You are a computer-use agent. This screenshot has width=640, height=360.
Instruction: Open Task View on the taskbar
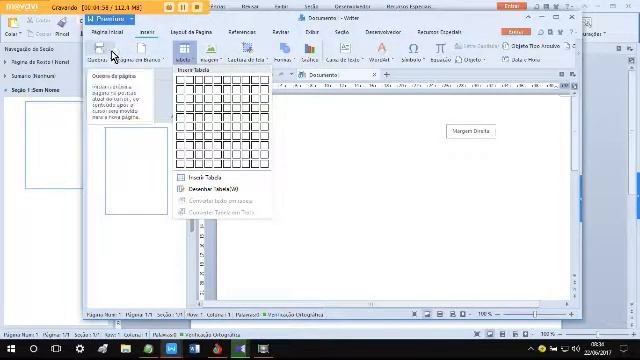(56, 349)
